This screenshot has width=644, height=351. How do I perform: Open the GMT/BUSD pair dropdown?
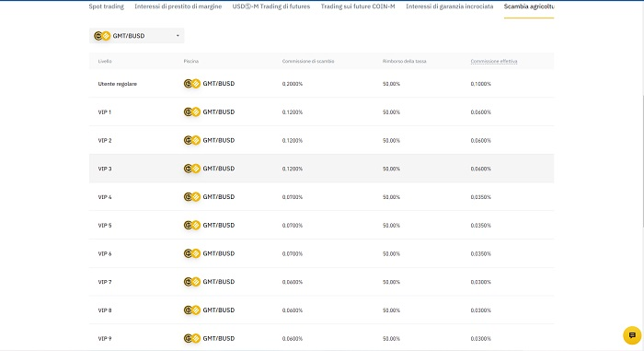pos(136,36)
